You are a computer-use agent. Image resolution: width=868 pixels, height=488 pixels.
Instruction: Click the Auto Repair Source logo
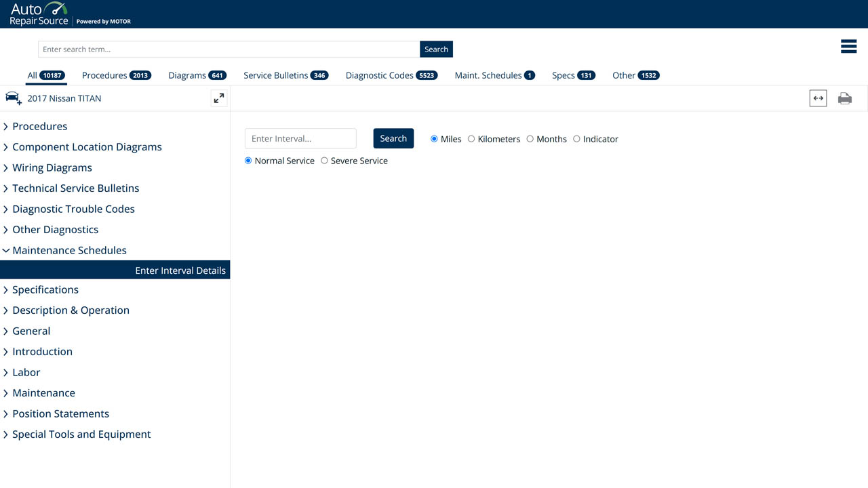39,14
